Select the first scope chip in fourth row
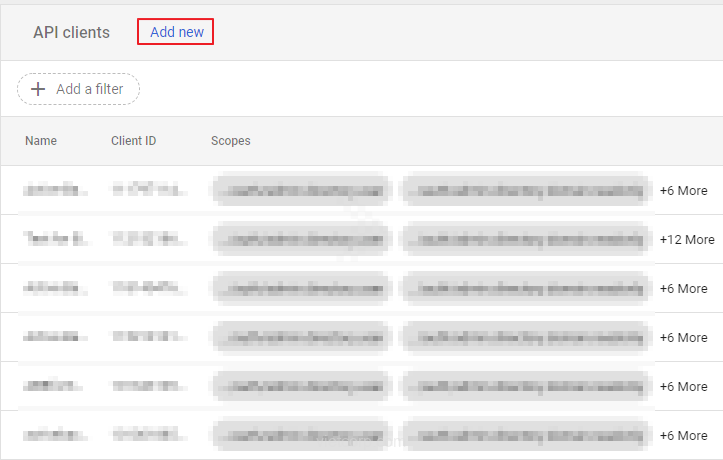 [x=300, y=337]
